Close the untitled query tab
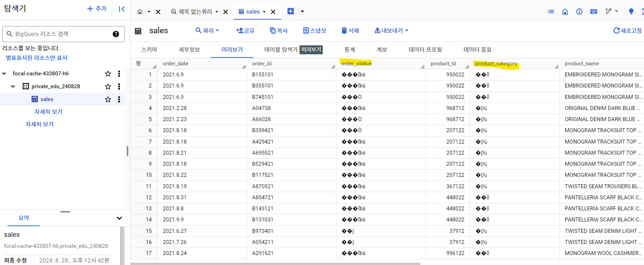Screen dimensions: 644x265 (226, 12)
